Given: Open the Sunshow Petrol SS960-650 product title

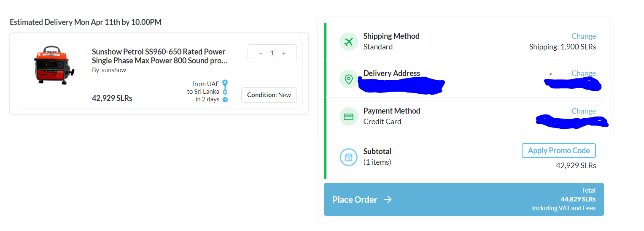Looking at the screenshot, I should coord(159,56).
